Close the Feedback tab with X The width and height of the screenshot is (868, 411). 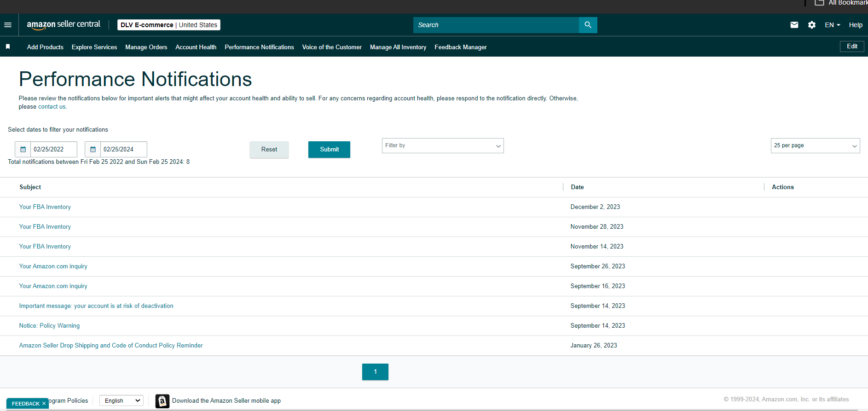tap(44, 404)
